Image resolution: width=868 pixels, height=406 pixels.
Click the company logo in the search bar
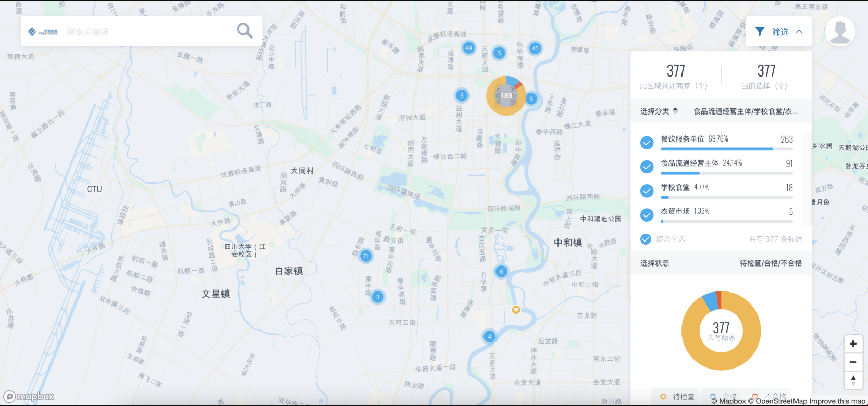[43, 32]
